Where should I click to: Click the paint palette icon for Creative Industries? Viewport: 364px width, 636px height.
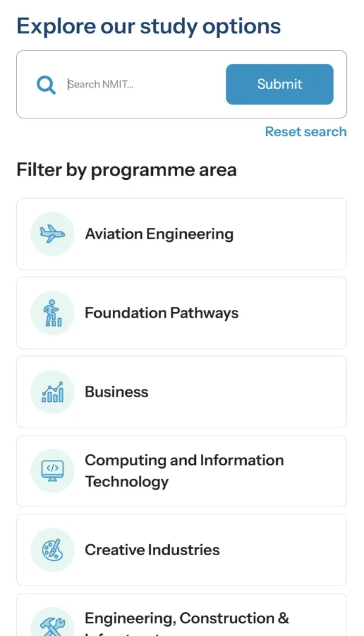[52, 550]
